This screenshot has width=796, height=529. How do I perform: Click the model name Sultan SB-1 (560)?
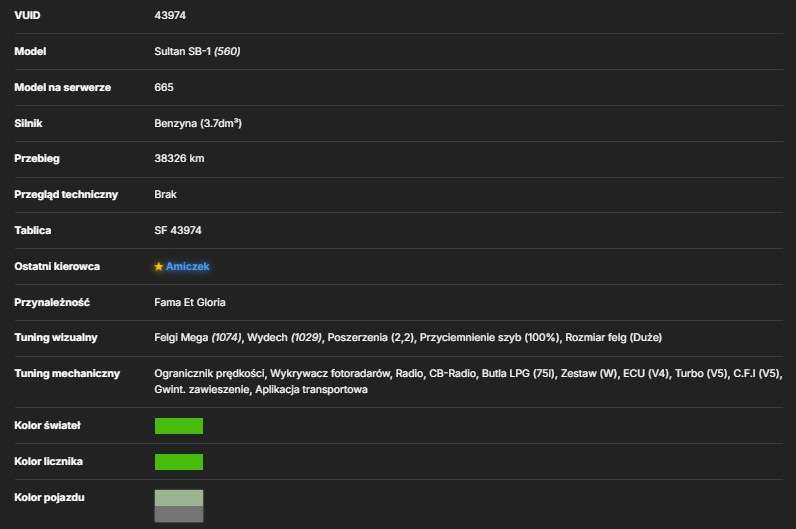click(x=197, y=51)
